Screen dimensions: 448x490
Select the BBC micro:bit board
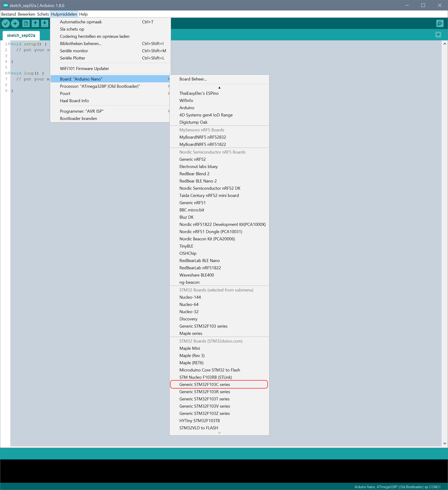pos(192,210)
